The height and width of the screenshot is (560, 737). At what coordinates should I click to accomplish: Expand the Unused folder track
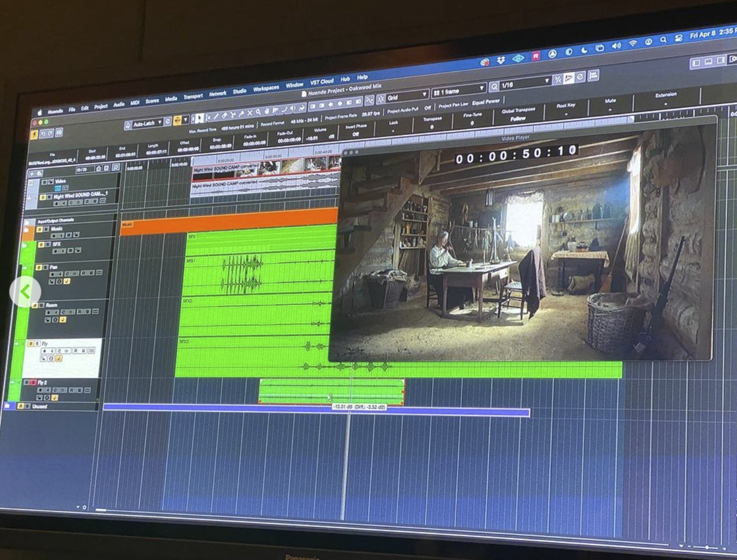click(7, 405)
